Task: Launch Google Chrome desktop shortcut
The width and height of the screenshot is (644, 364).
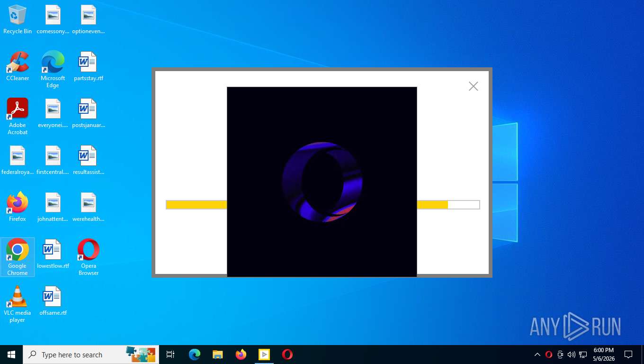Action: 18,257
